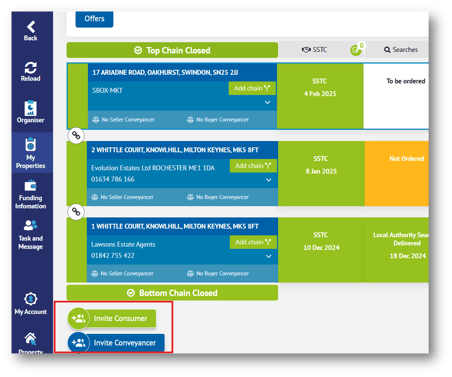The image size is (452, 377).
Task: Click the Invite Conveyancer button
Action: coord(116,343)
